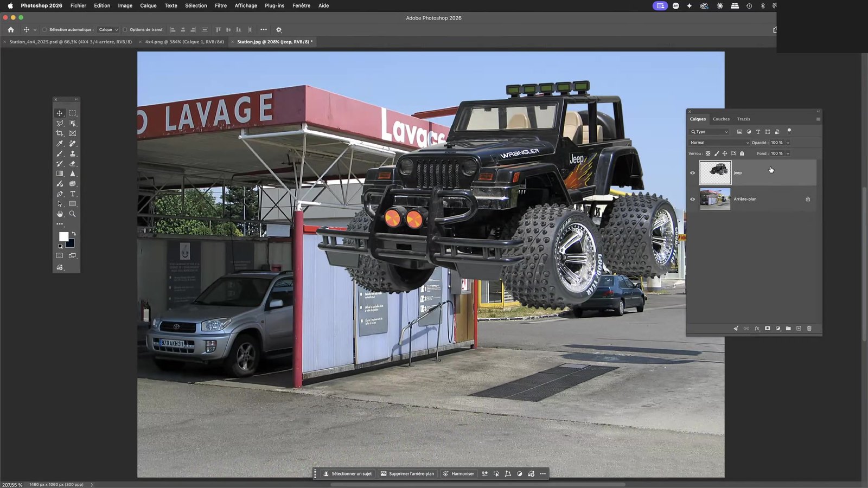Open the layer filter Type dropdown
The image size is (868, 488).
click(x=710, y=132)
